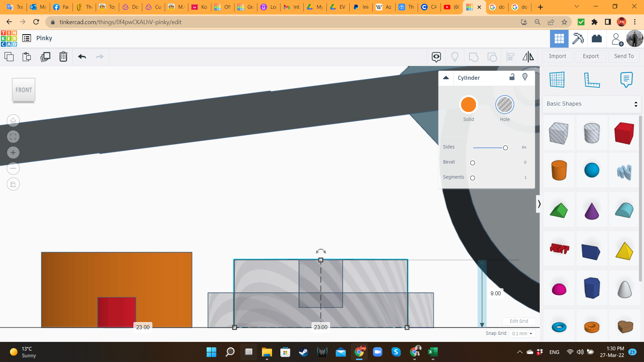
Task: Open the Workplane tool
Action: 557,80
